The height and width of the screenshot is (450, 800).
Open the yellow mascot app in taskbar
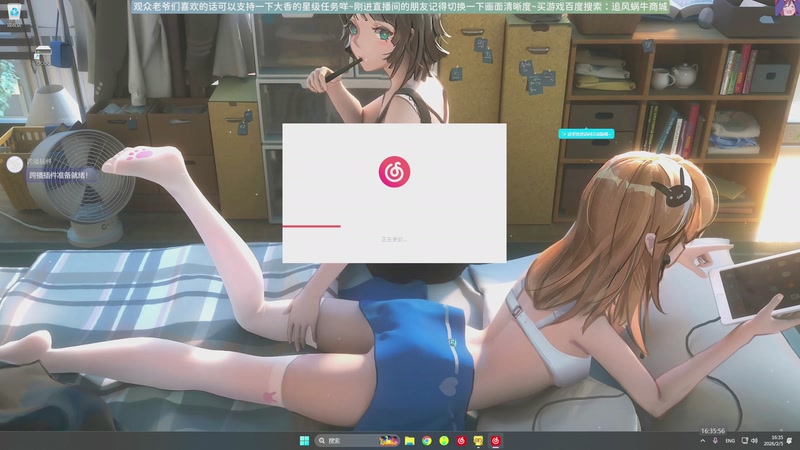(478, 441)
